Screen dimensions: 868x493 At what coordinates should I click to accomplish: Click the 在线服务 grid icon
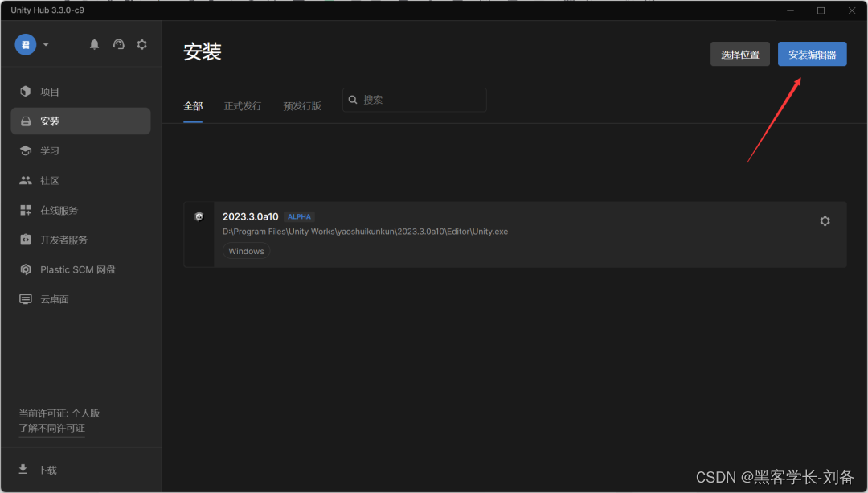point(26,210)
